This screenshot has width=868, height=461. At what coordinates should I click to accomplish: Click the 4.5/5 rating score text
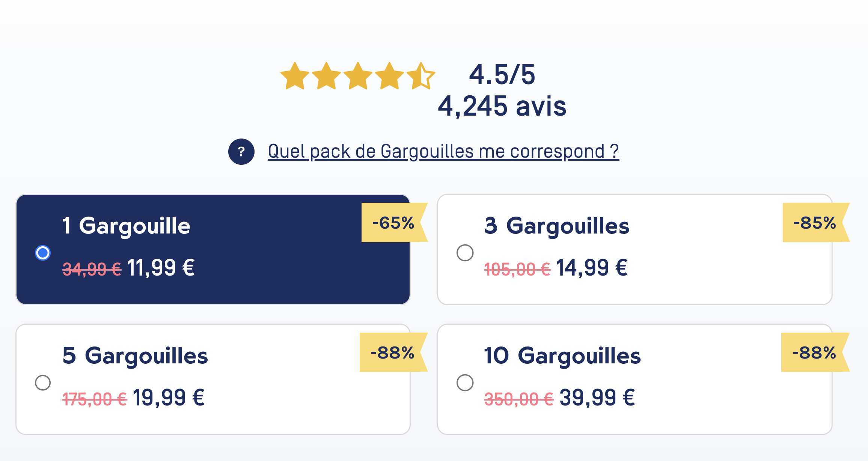(x=502, y=75)
